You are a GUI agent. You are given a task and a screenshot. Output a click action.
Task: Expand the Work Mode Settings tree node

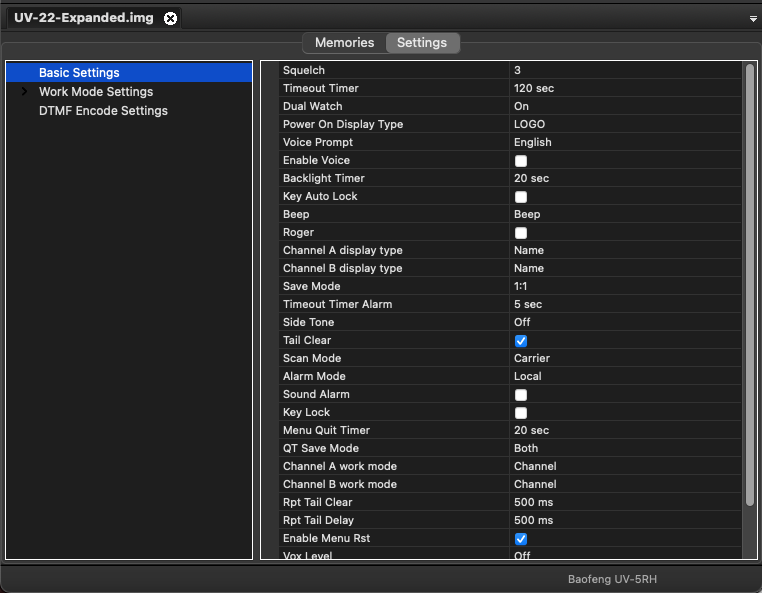pyautogui.click(x=24, y=92)
